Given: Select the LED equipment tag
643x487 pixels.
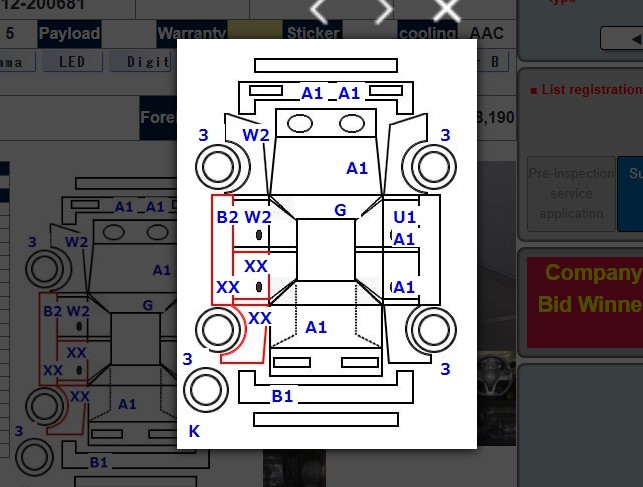Looking at the screenshot, I should click(72, 62).
